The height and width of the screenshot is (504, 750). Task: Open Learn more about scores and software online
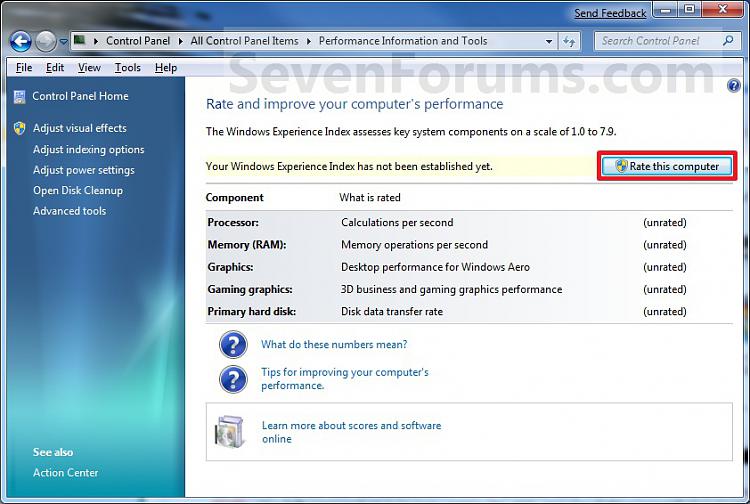tap(351, 432)
